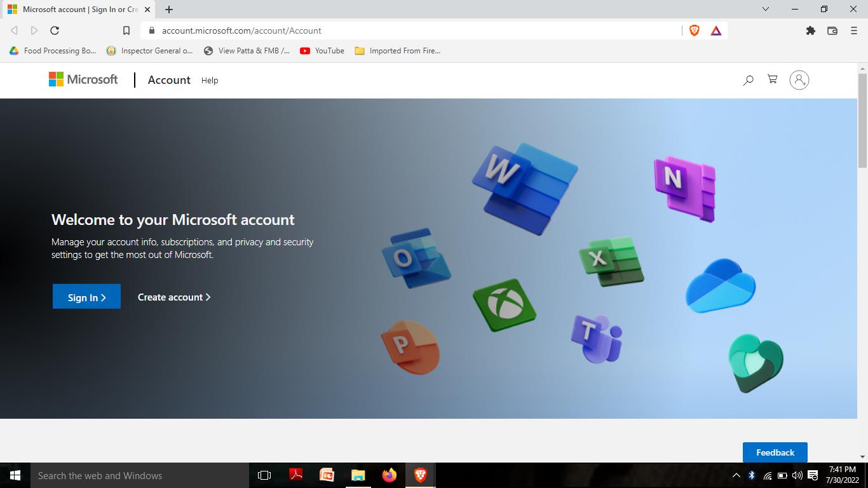868x488 pixels.
Task: Close the Microsoft account tab
Action: click(147, 10)
